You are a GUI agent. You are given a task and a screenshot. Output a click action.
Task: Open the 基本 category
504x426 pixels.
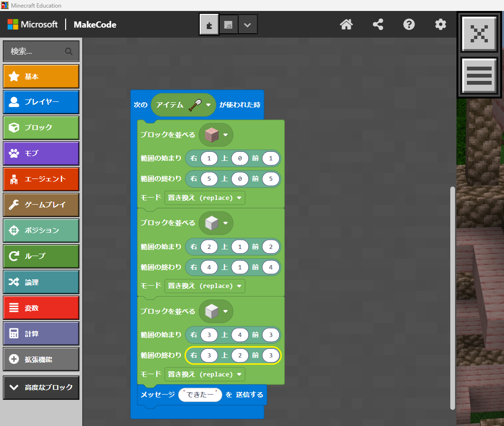click(41, 77)
